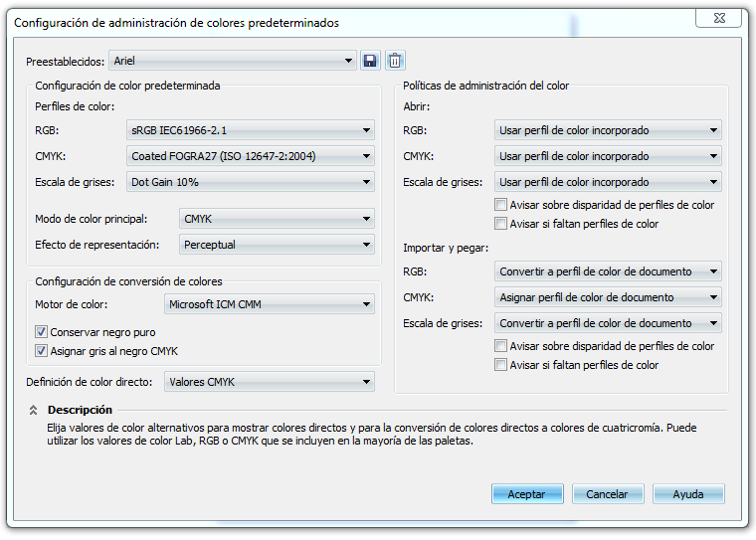Click the delete preset trash icon
The width and height of the screenshot is (756, 540).
395,61
